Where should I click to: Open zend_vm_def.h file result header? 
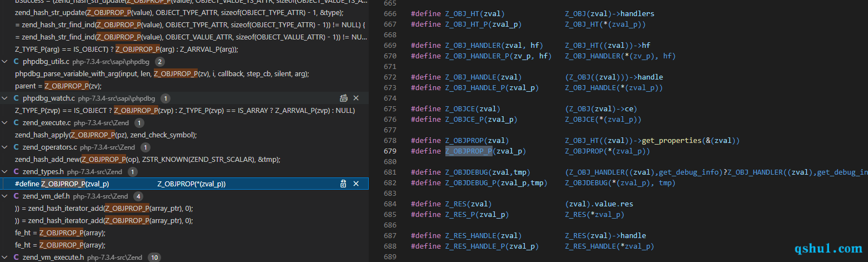[x=184, y=196]
